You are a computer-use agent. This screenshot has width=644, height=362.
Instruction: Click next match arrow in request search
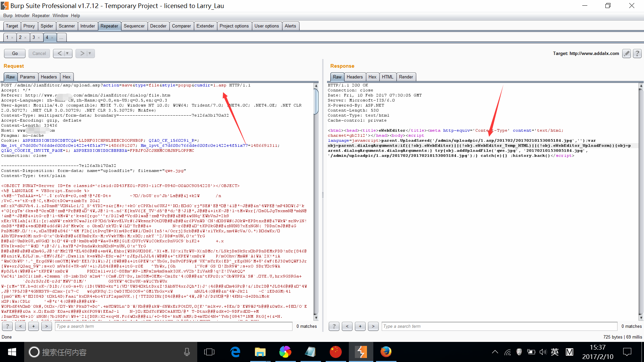tap(46, 326)
